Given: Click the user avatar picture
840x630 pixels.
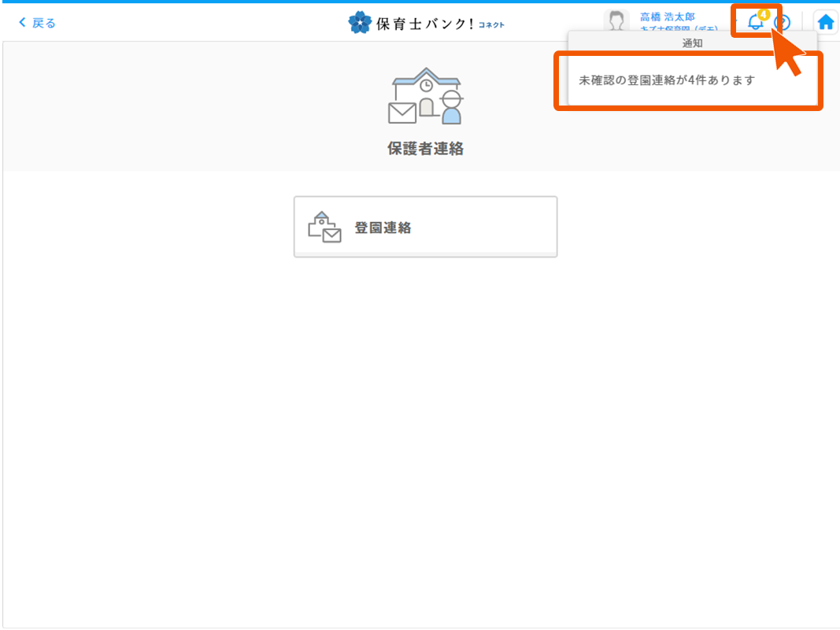Looking at the screenshot, I should (x=616, y=22).
